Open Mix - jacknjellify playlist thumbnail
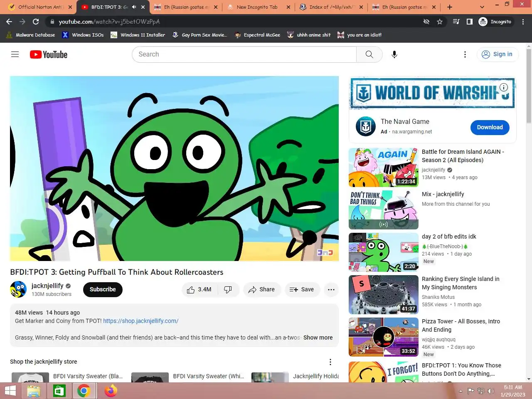Screen dimensions: 532x399 pos(384,210)
